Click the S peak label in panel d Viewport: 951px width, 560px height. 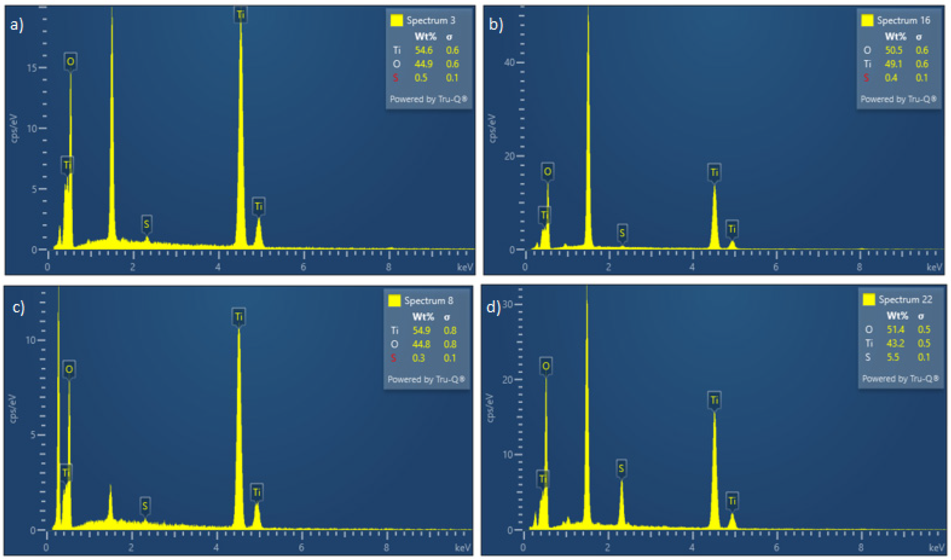(x=621, y=468)
